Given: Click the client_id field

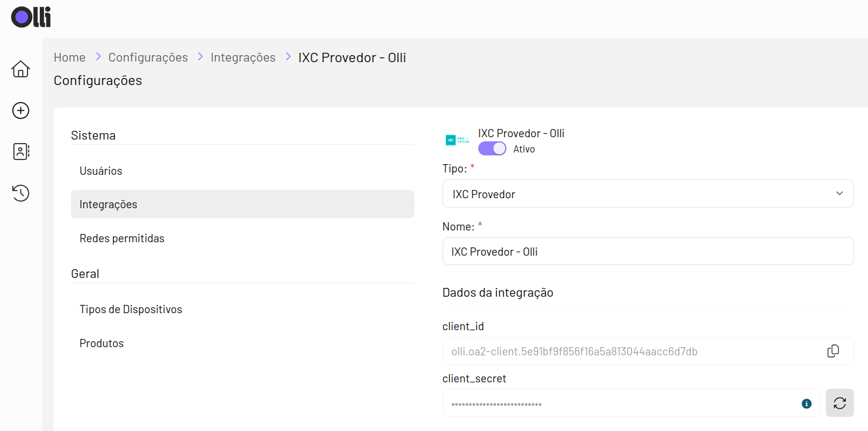Looking at the screenshot, I should [x=648, y=351].
